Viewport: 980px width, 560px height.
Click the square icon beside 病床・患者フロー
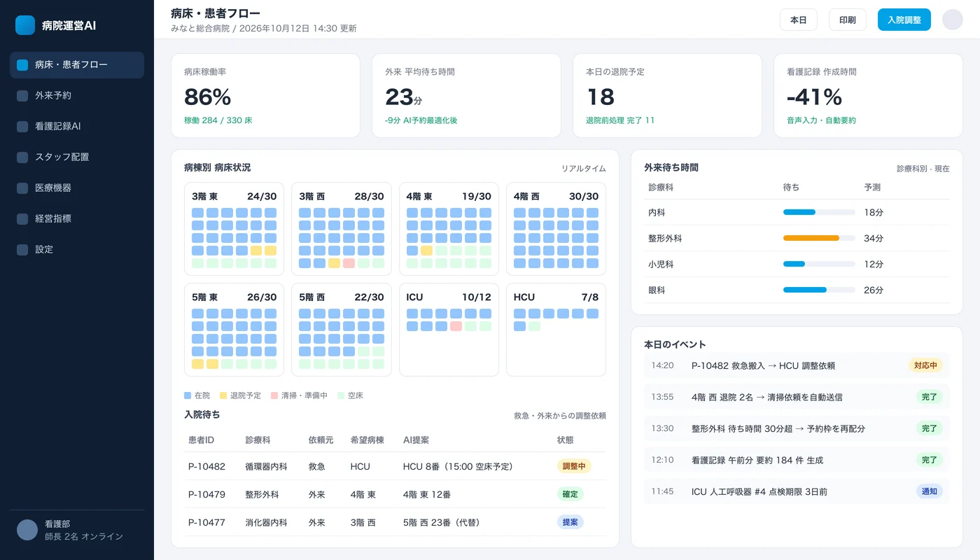point(22,65)
